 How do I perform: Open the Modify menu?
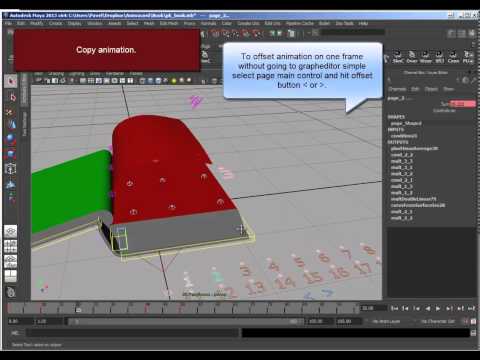37,23
